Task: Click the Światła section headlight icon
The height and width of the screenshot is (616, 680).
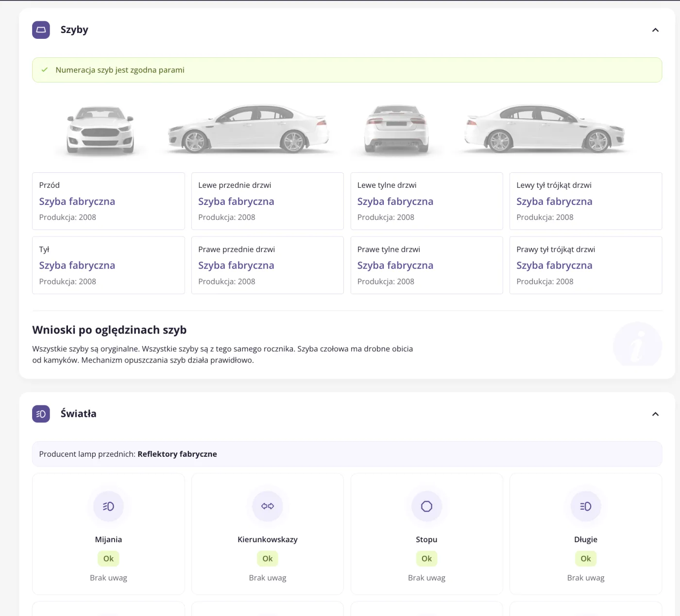Action: [41, 414]
